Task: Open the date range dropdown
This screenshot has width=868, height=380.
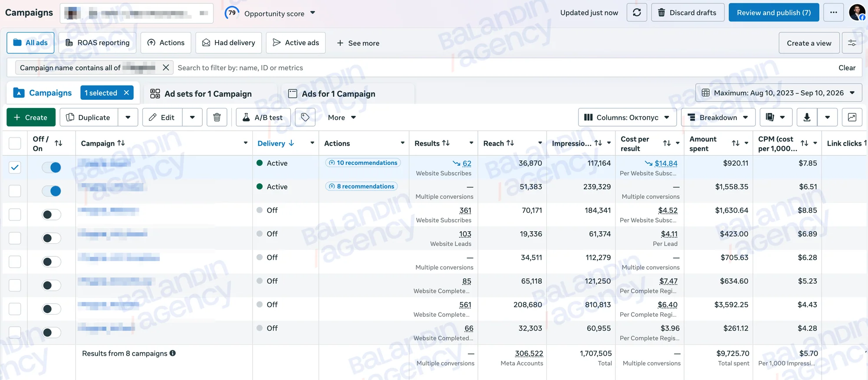Action: [779, 93]
